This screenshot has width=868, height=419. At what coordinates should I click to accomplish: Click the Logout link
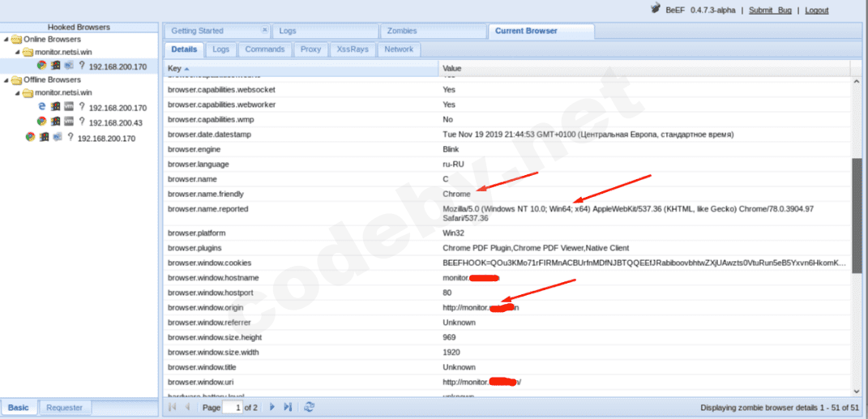click(816, 10)
